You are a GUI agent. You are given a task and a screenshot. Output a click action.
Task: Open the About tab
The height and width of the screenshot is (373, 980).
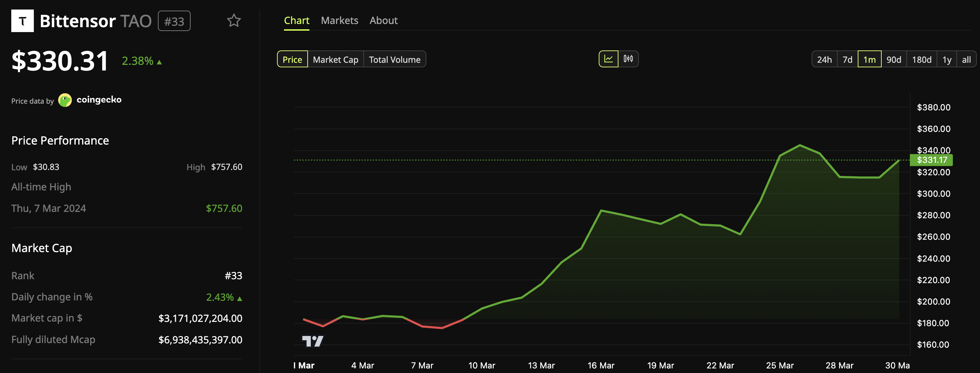[x=383, y=20]
